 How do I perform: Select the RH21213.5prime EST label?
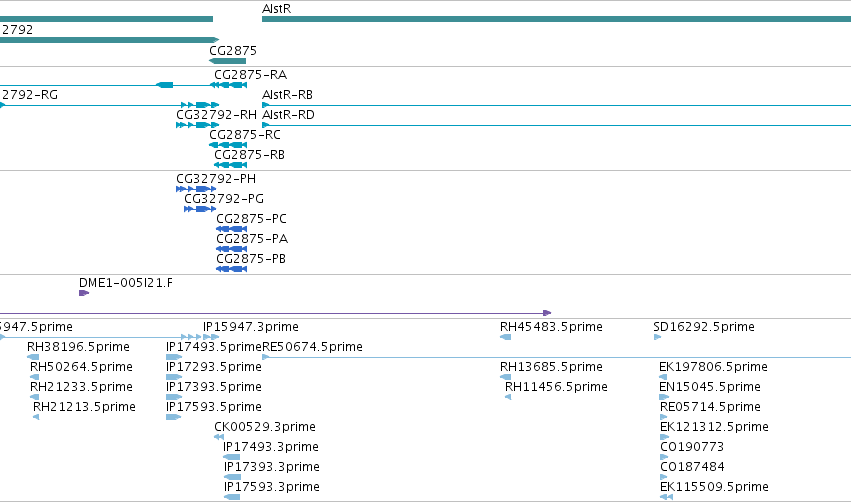(84, 407)
